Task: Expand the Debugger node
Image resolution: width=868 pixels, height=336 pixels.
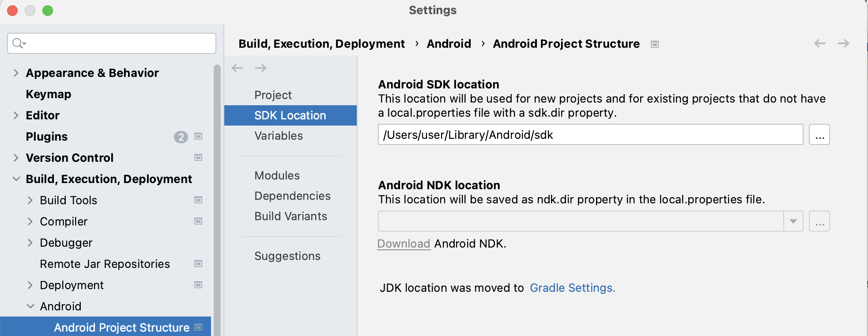Action: (30, 243)
